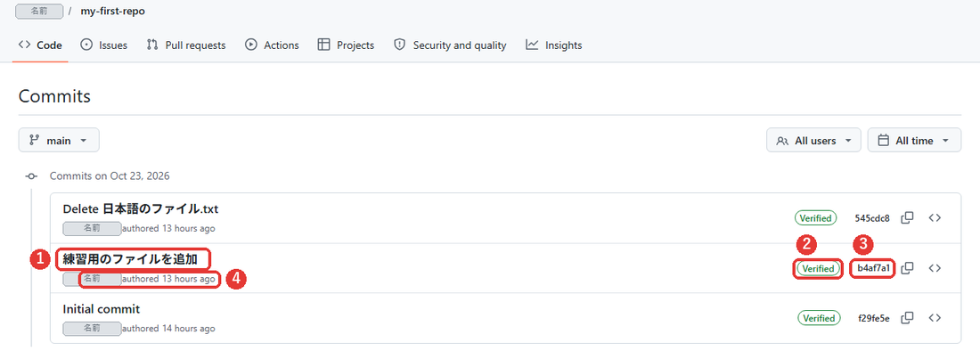Open commit hash b4af7a1

(x=874, y=267)
